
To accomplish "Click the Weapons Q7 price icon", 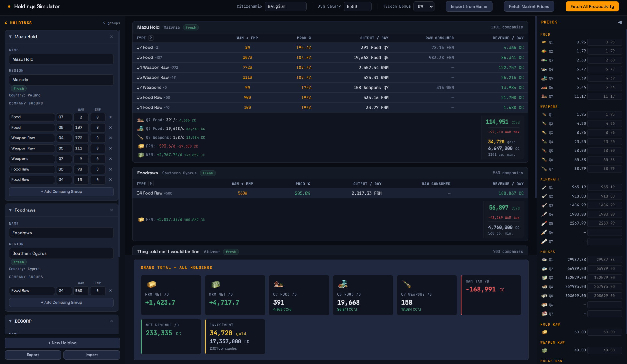I will coord(544,169).
